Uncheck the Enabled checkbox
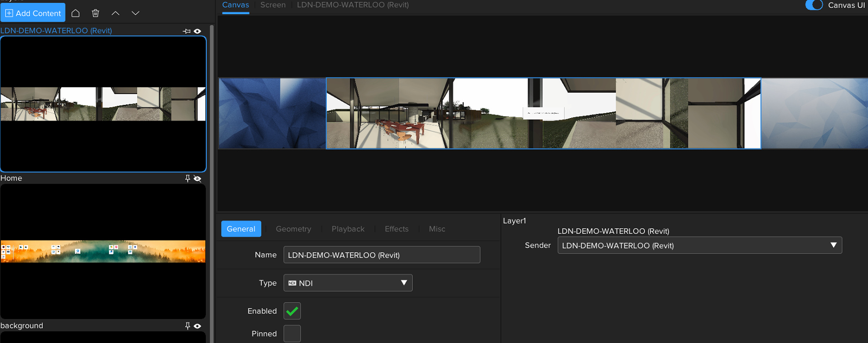 pyautogui.click(x=292, y=311)
